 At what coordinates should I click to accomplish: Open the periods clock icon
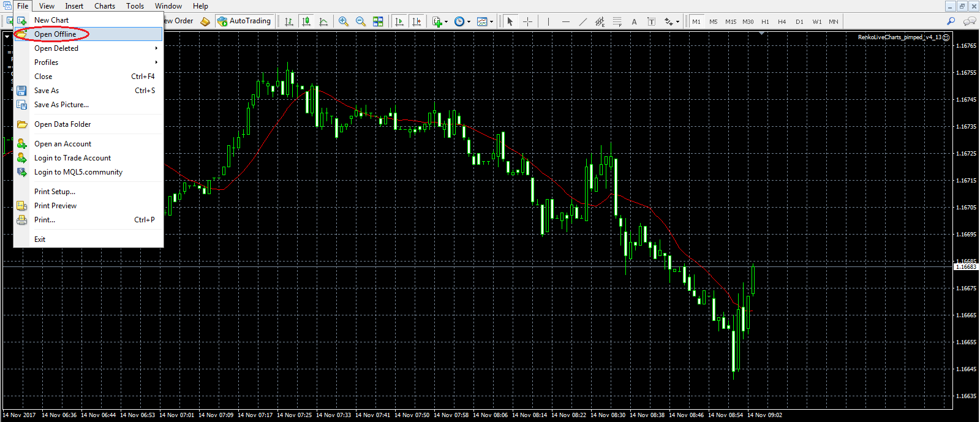point(459,21)
